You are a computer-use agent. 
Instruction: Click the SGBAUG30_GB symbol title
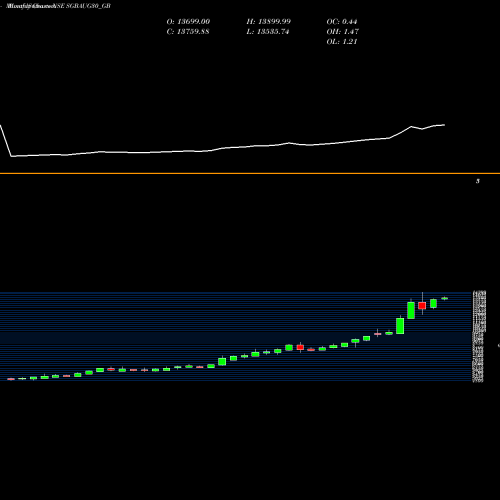88,6
